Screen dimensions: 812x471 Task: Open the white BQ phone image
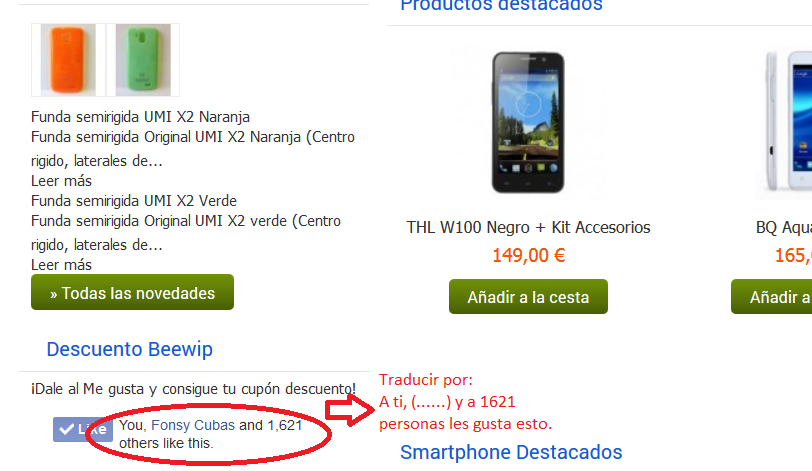tap(786, 122)
